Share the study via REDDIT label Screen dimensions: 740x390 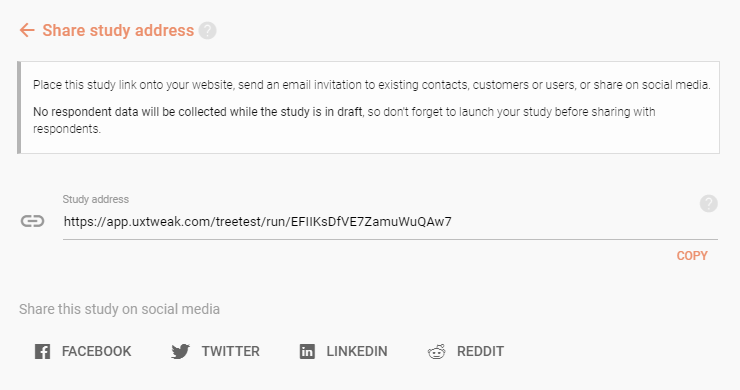tap(480, 351)
